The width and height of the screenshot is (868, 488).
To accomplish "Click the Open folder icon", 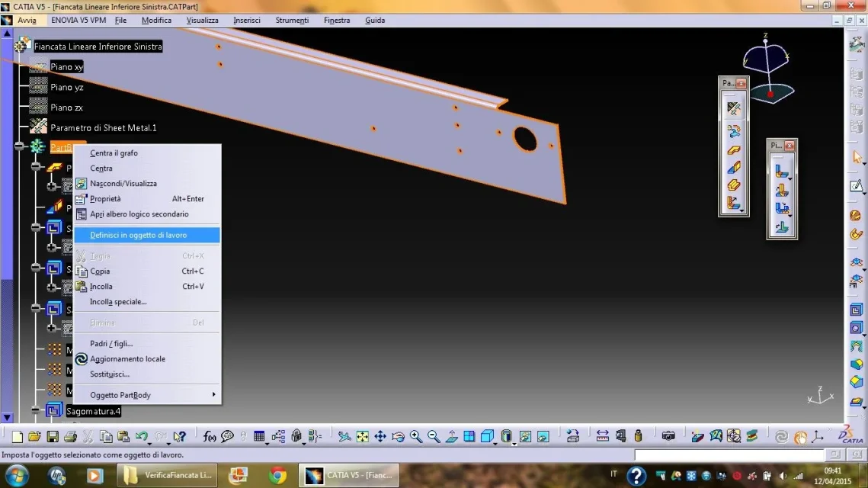I will click(x=34, y=436).
